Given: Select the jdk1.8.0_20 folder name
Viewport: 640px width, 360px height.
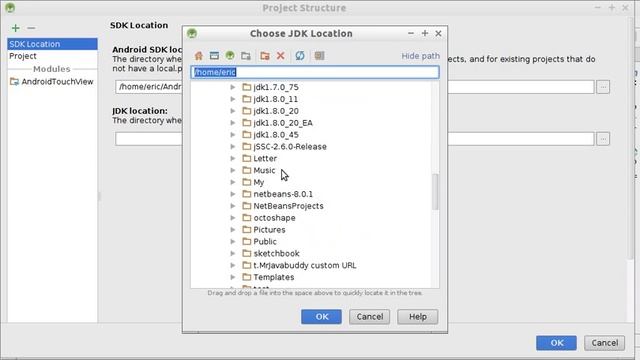Looking at the screenshot, I should pos(276,111).
